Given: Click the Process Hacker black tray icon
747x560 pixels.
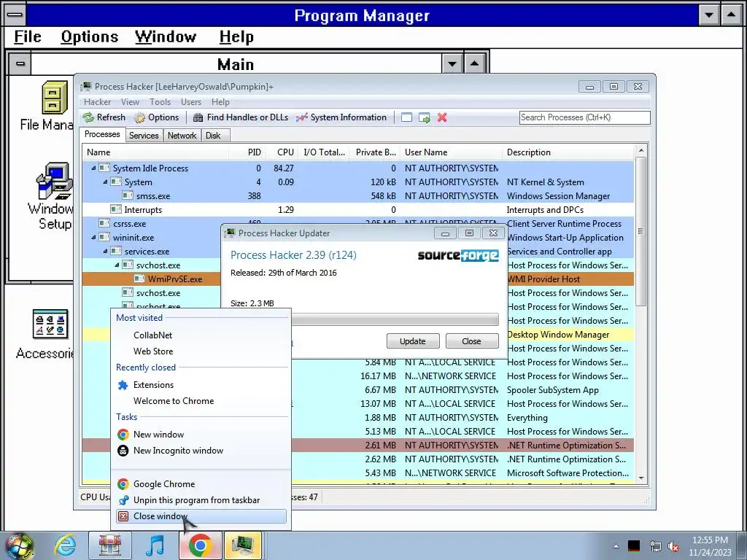Looking at the screenshot, I should click(634, 546).
